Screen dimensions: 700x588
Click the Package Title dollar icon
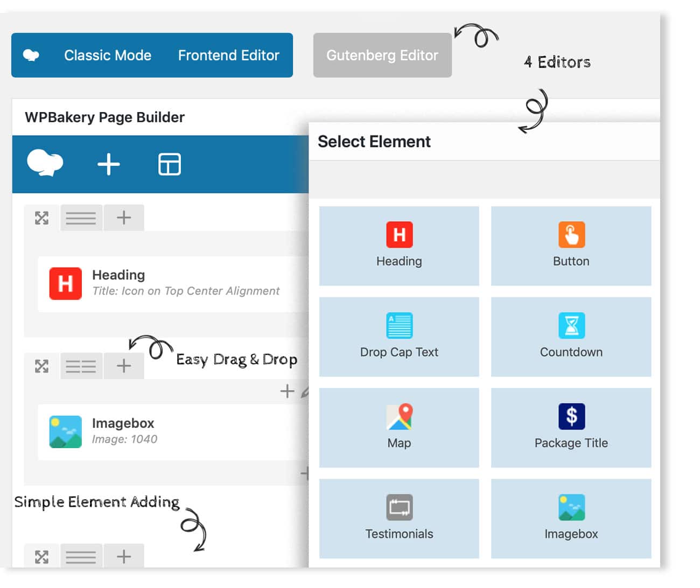pos(571,417)
